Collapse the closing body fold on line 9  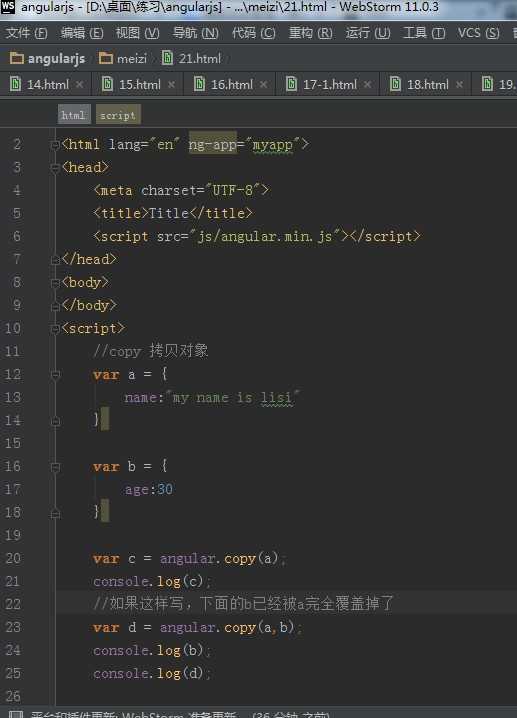pyautogui.click(x=55, y=306)
